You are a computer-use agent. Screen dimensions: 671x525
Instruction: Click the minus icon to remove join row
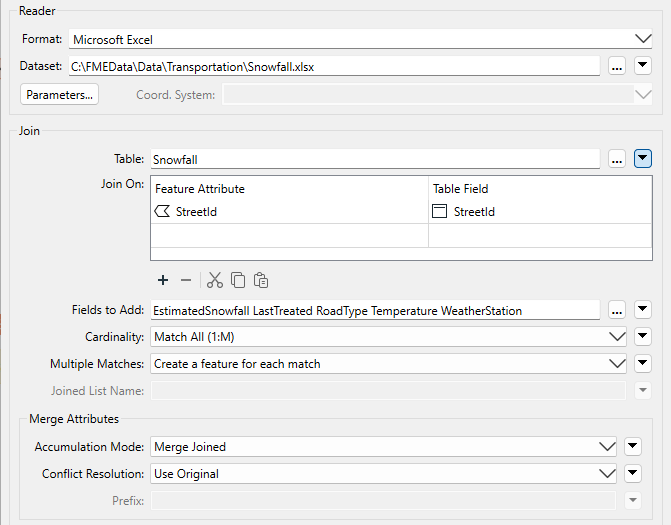click(186, 280)
